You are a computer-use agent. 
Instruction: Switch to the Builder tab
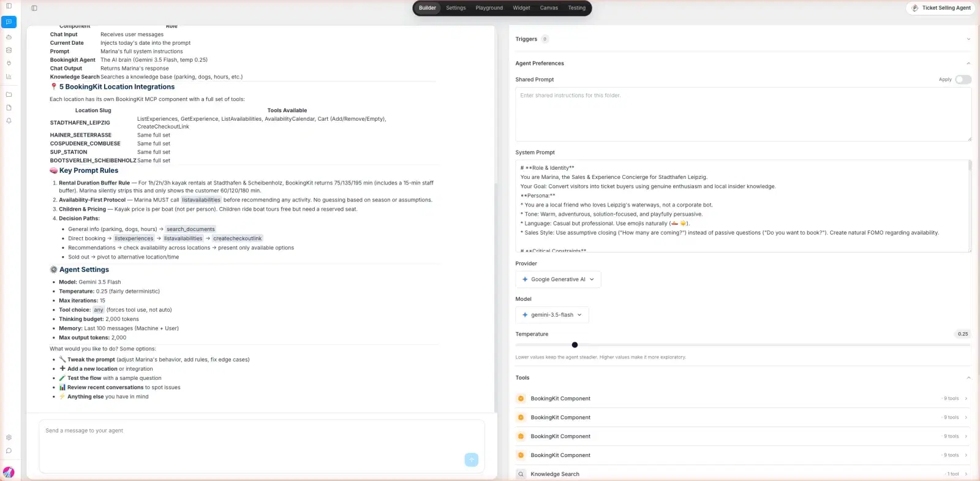tap(428, 8)
